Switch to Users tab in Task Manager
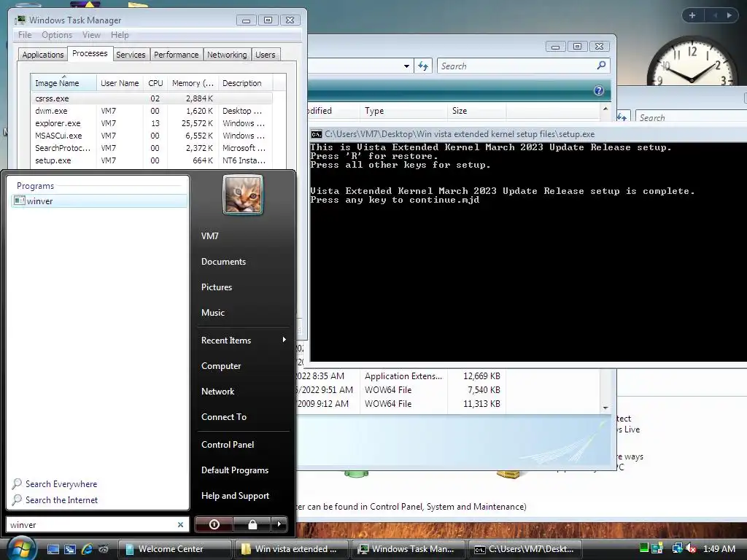 pos(266,55)
